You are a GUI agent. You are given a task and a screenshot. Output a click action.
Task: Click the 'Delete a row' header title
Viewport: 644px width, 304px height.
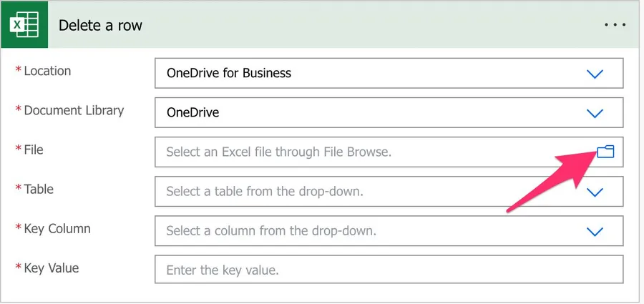tap(100, 25)
